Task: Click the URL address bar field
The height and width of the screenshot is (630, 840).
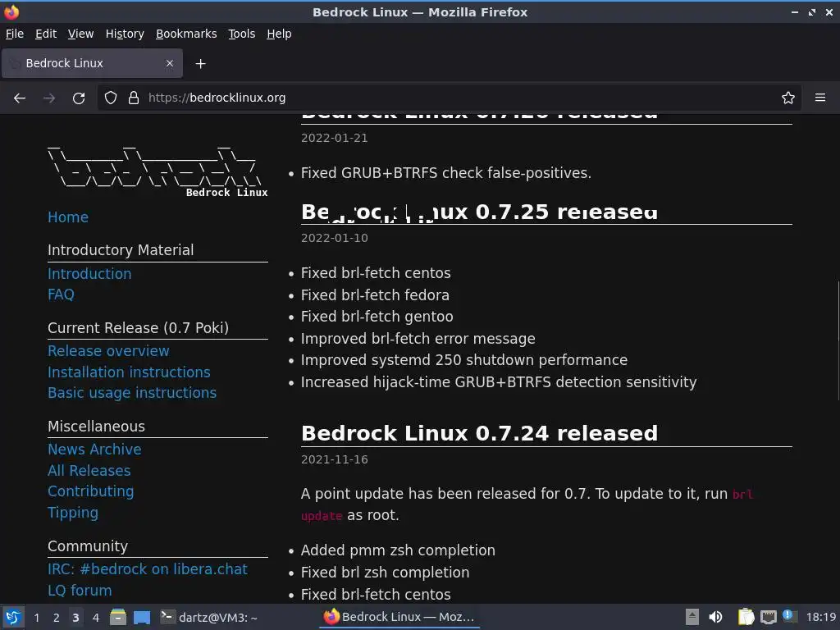Action: pyautogui.click(x=449, y=98)
